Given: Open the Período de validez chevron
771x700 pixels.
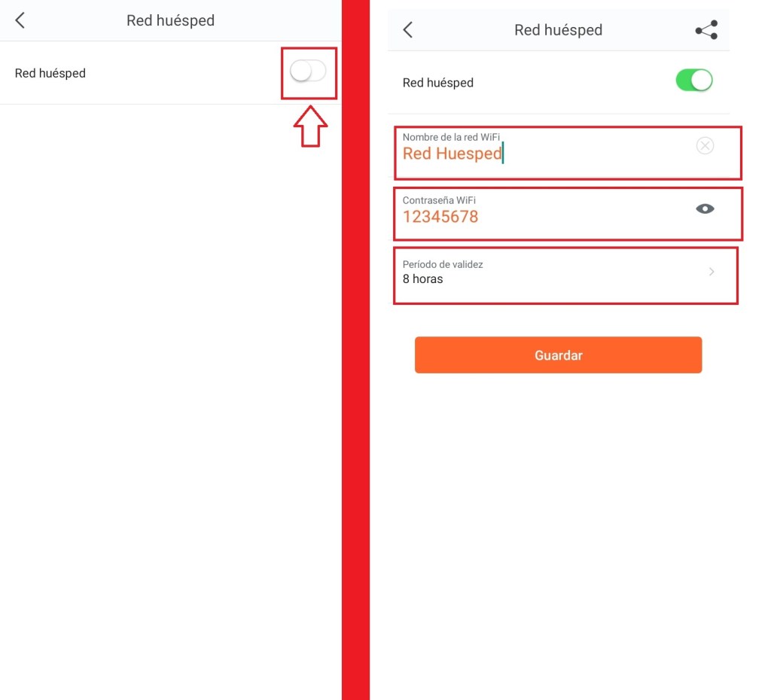Looking at the screenshot, I should point(712,272).
